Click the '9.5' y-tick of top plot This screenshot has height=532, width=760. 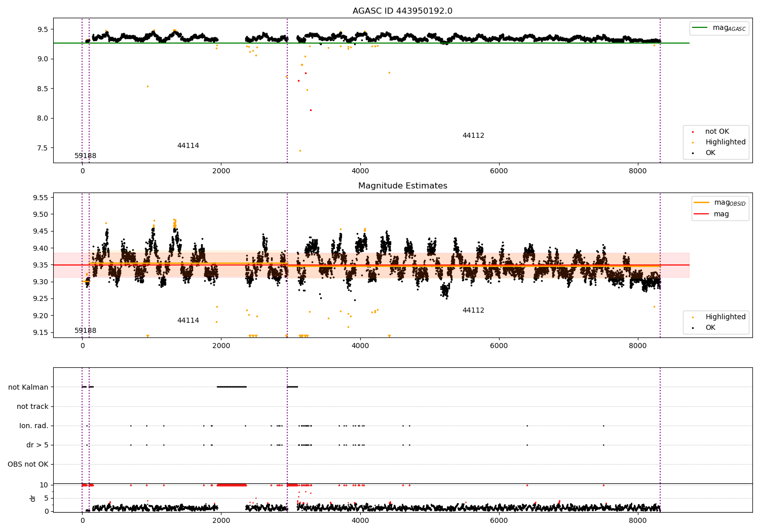click(43, 29)
